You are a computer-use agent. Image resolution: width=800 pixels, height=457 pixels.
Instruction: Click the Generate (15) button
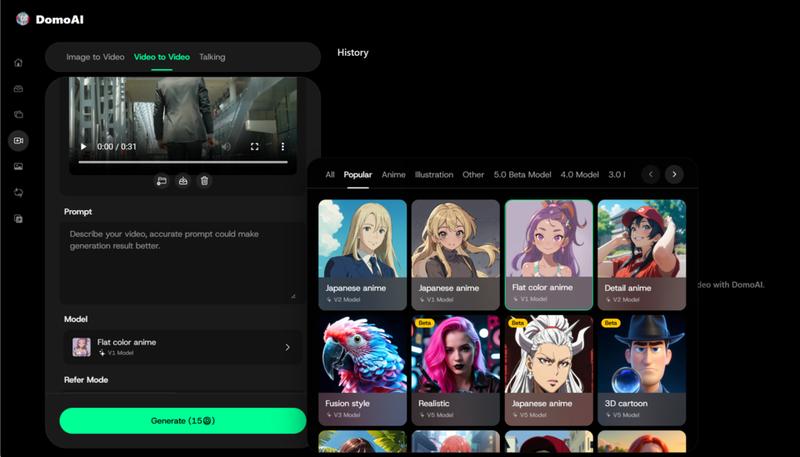(x=183, y=421)
